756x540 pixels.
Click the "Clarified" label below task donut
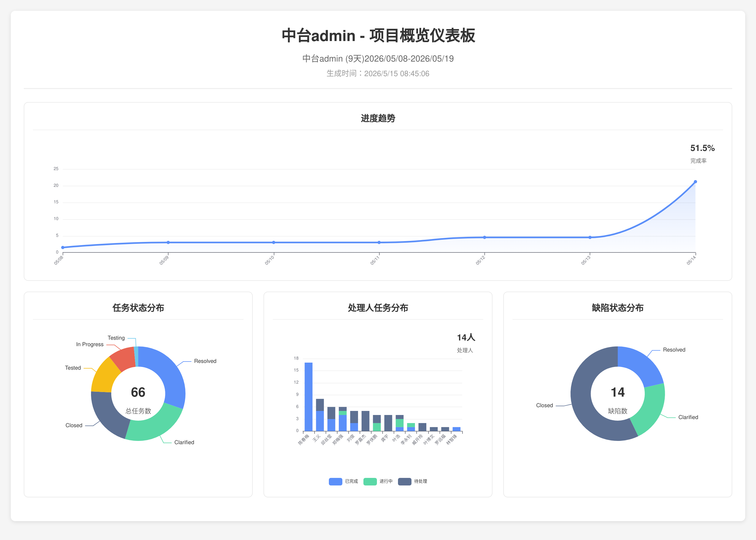184,442
